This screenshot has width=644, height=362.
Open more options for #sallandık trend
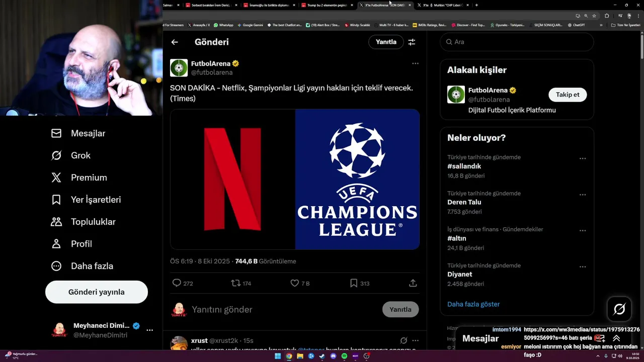(x=583, y=158)
